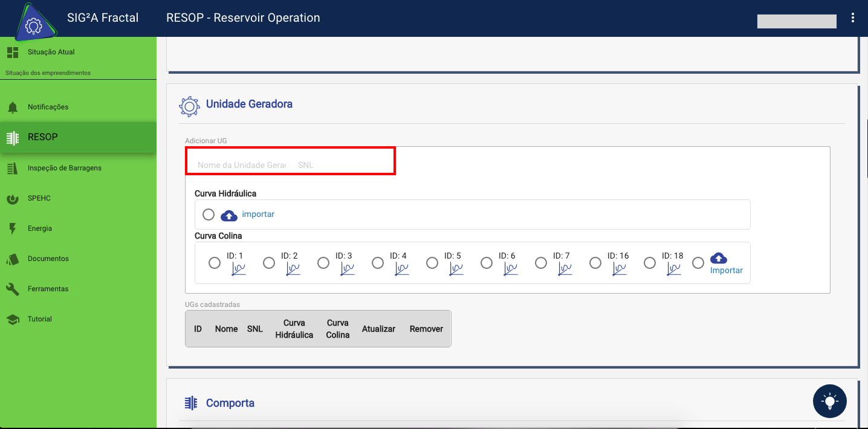Click the SIG²A Fractal logo icon
The width and height of the screenshot is (868, 429).
33,25
